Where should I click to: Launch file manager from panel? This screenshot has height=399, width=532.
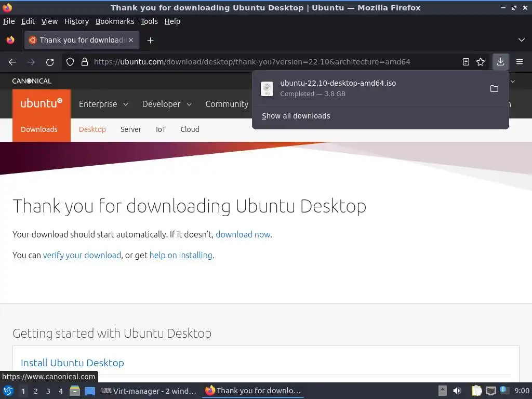pyautogui.click(x=75, y=391)
